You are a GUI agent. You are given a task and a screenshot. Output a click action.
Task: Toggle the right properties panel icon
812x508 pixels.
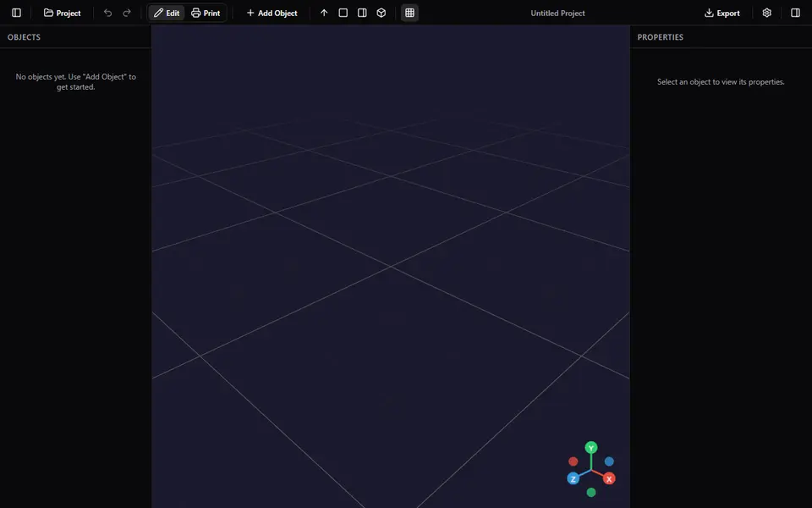pyautogui.click(x=795, y=13)
